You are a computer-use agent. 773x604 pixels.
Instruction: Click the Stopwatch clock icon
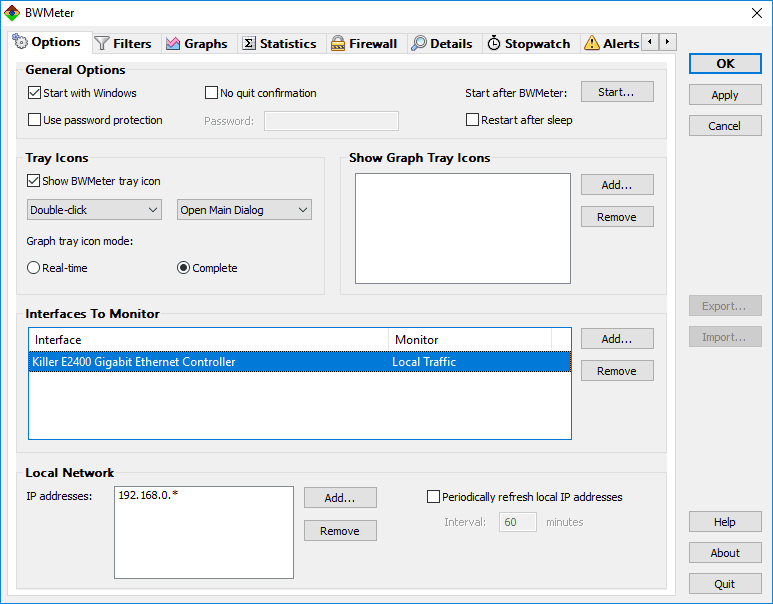coord(493,43)
